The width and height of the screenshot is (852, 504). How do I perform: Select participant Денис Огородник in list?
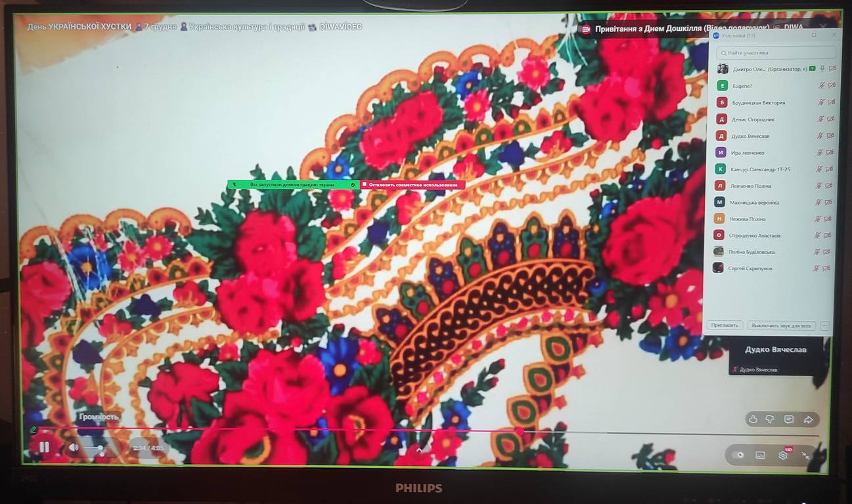click(753, 119)
